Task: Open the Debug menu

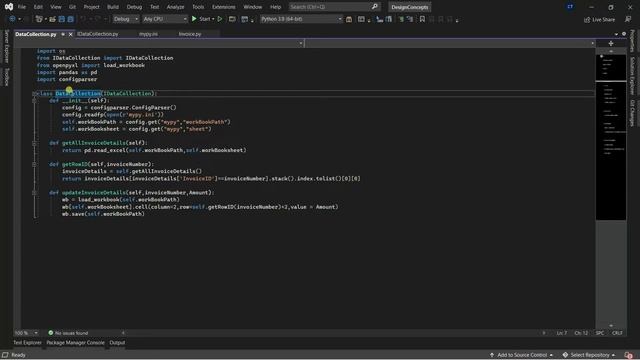Action: [x=134, y=7]
